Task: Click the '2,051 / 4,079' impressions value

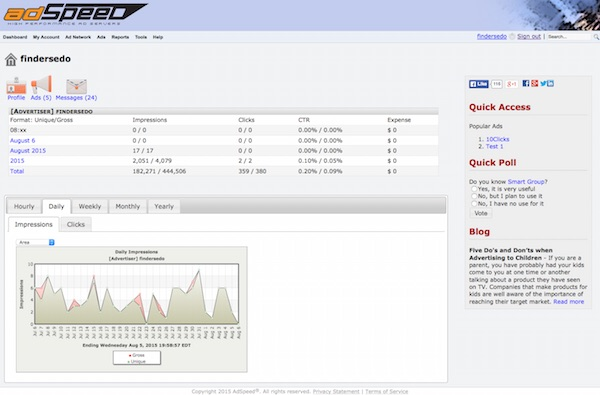Action: (152, 161)
